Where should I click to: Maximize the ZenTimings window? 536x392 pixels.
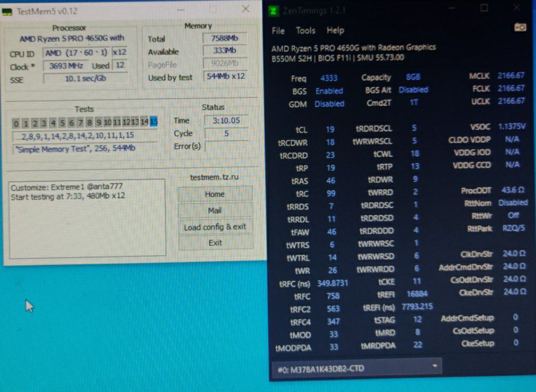(484, 8)
